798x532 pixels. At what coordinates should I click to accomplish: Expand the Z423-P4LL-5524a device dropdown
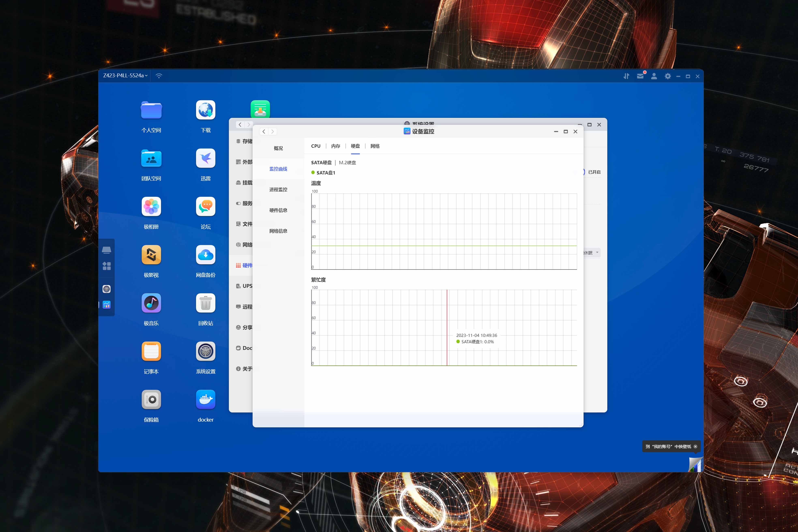click(x=125, y=75)
